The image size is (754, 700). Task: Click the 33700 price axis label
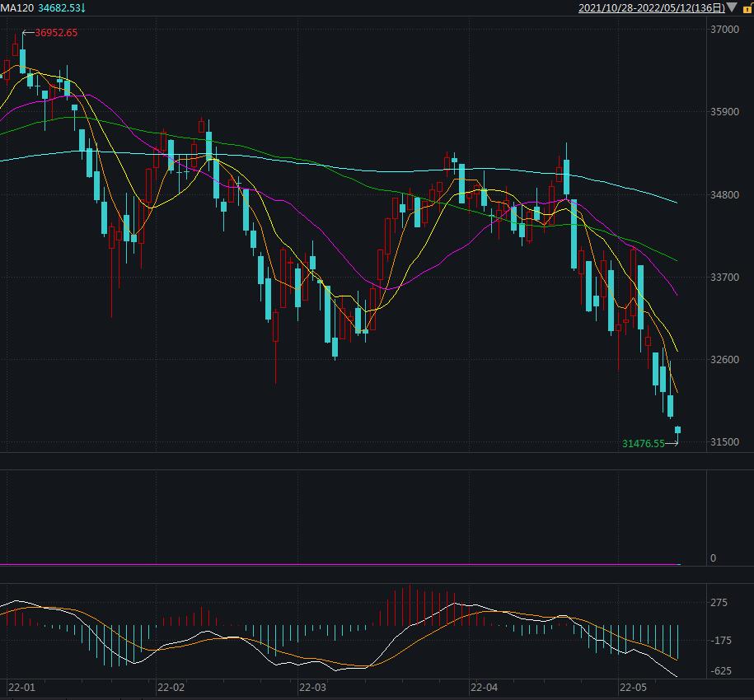click(x=724, y=278)
